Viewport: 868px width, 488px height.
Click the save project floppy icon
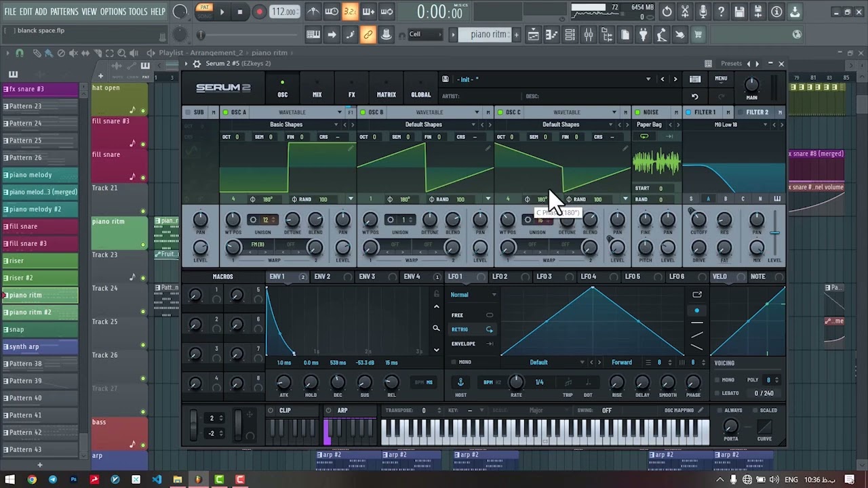pos(739,12)
